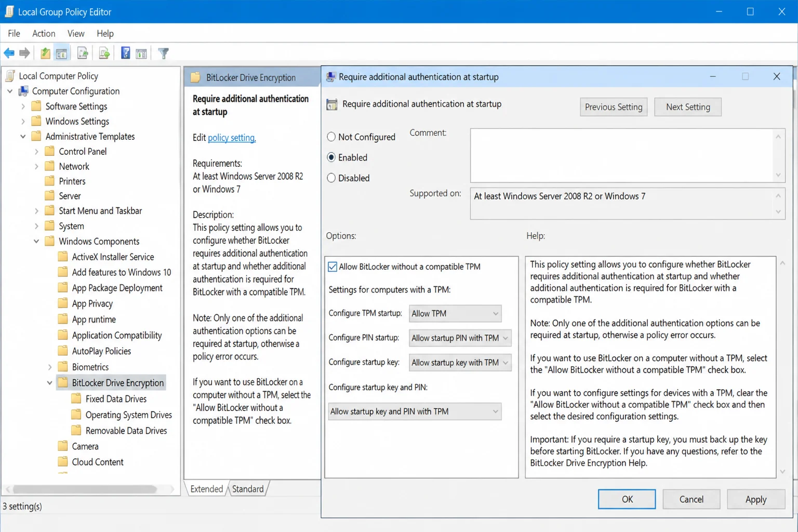This screenshot has height=532, width=798.
Task: Switch to the Extended tab
Action: (x=206, y=489)
